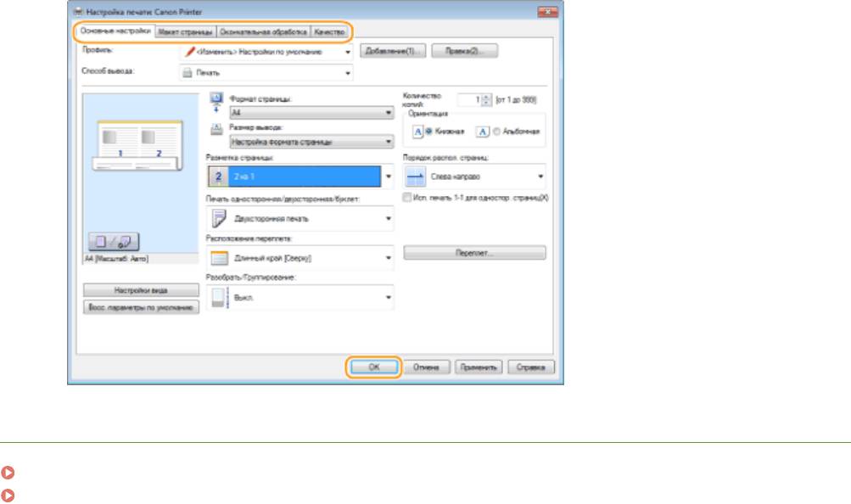Increase copies with the stepper arrows
Image resolution: width=851 pixels, height=504 pixels.
[486, 97]
